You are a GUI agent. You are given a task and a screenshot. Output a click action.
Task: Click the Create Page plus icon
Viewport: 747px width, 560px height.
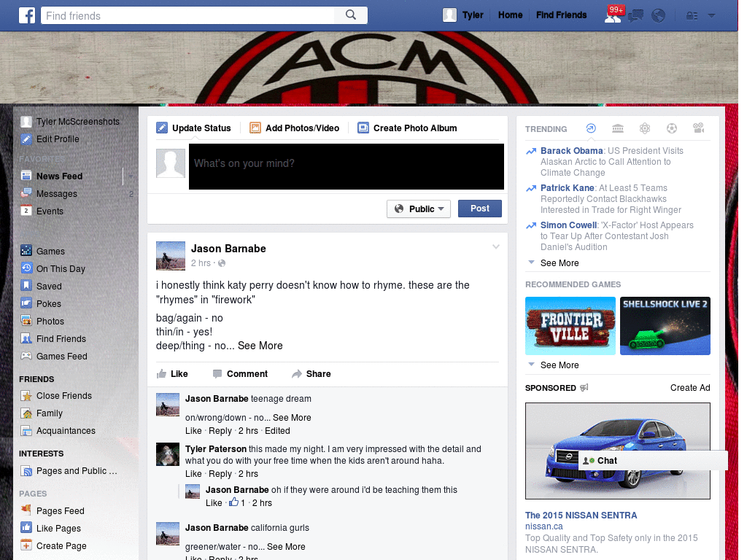[26, 545]
